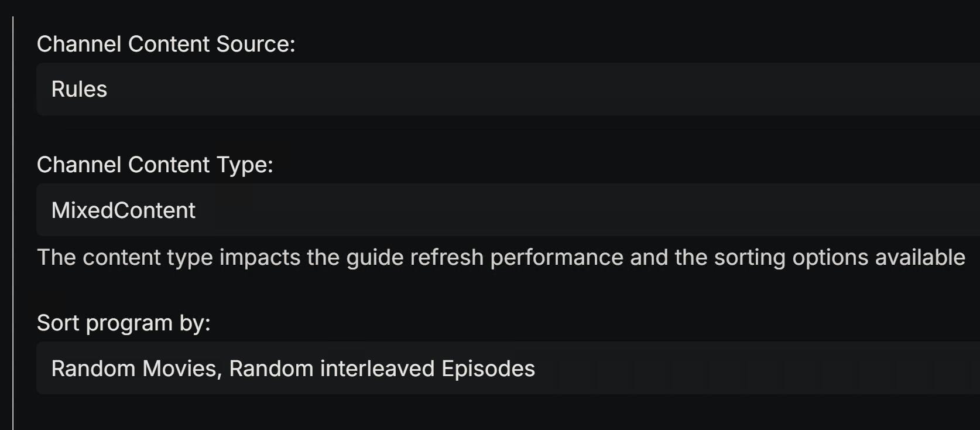Click the 'Channel Content Source:' label

(x=166, y=45)
